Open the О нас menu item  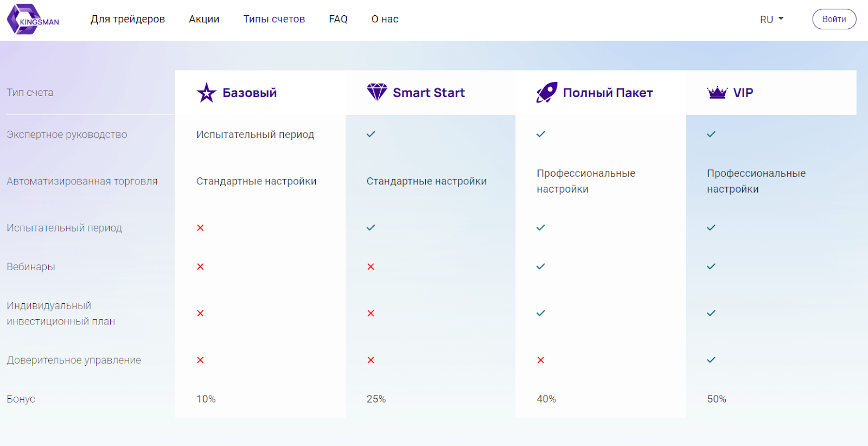pyautogui.click(x=385, y=19)
